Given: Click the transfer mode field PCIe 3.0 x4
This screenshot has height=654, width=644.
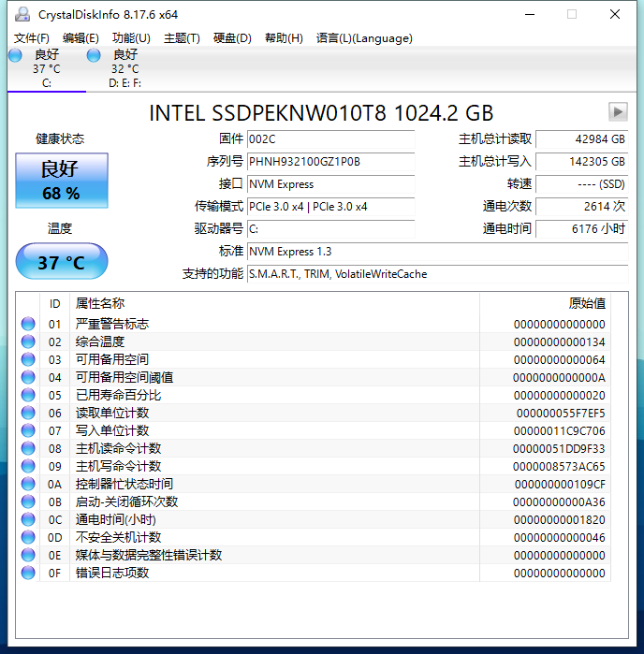Looking at the screenshot, I should coord(331,207).
